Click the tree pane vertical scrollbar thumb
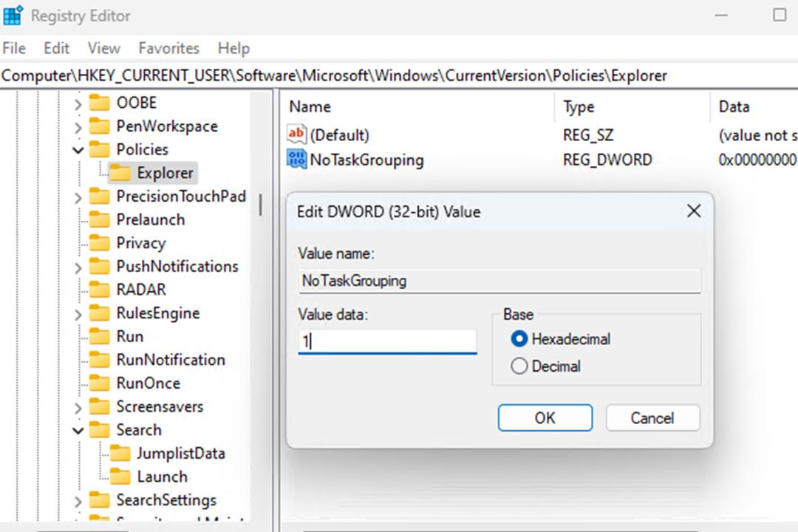Image resolution: width=798 pixels, height=532 pixels. click(261, 205)
